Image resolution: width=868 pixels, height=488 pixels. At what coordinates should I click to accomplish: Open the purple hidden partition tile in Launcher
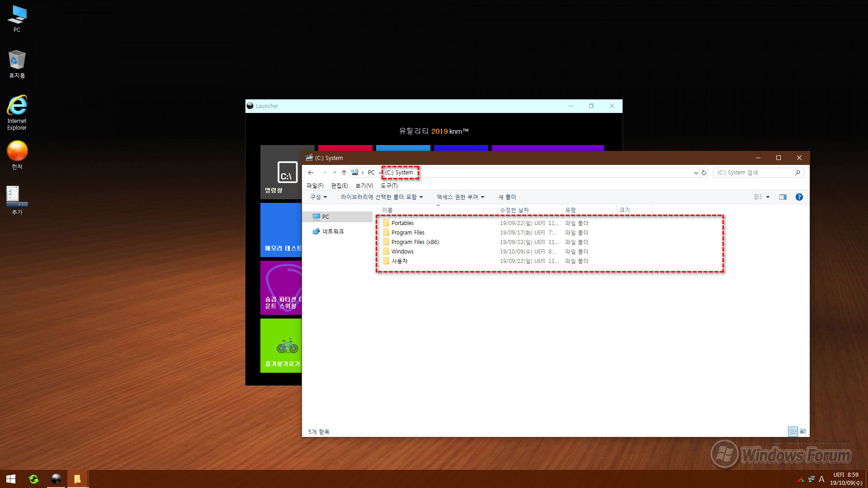pyautogui.click(x=281, y=288)
